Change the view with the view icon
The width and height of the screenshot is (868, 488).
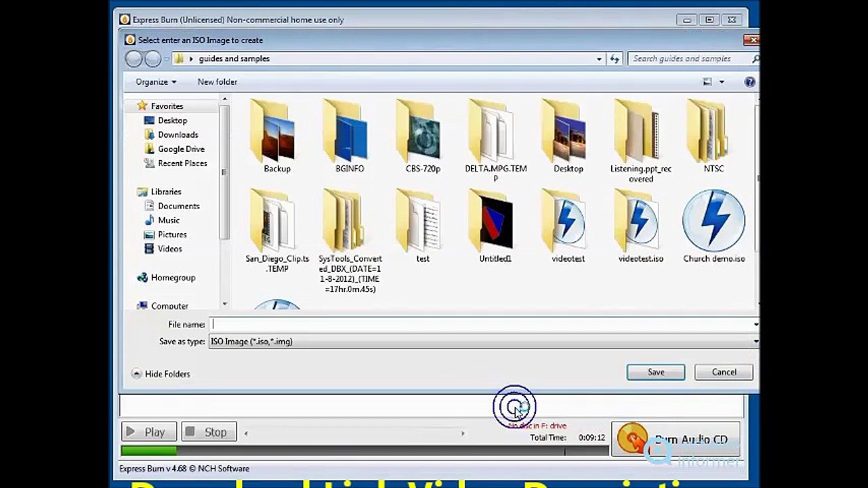(x=707, y=82)
